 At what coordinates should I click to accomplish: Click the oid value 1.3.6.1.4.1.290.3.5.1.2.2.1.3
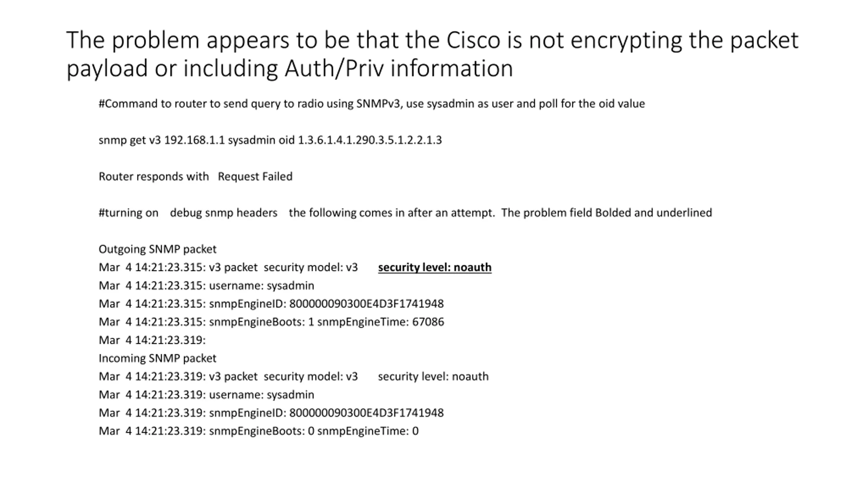370,140
